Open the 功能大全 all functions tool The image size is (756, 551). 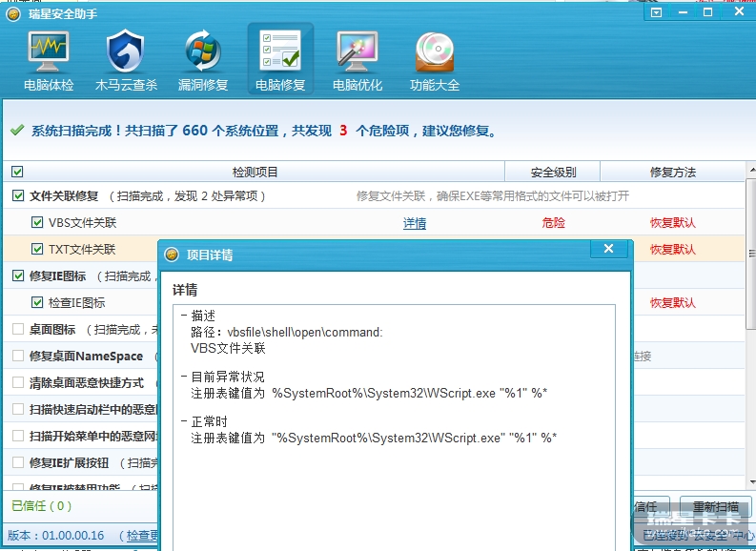pos(435,60)
